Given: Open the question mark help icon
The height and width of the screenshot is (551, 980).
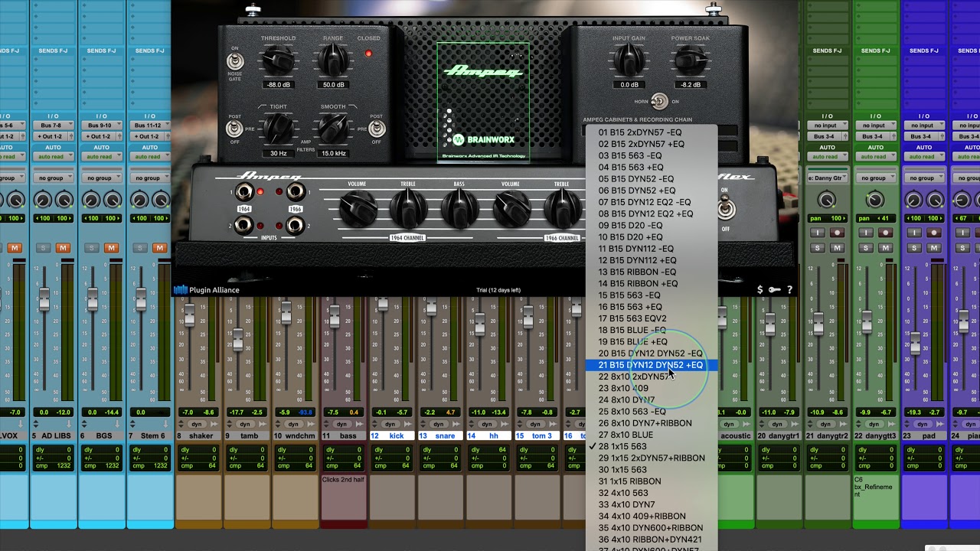Looking at the screenshot, I should [789, 290].
